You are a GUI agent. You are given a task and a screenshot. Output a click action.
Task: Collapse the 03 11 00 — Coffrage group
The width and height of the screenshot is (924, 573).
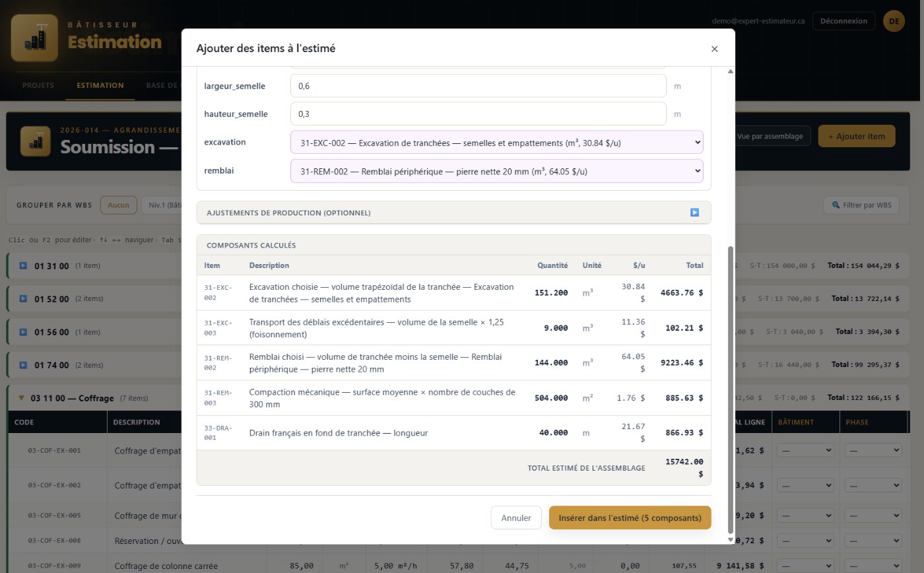tap(22, 398)
